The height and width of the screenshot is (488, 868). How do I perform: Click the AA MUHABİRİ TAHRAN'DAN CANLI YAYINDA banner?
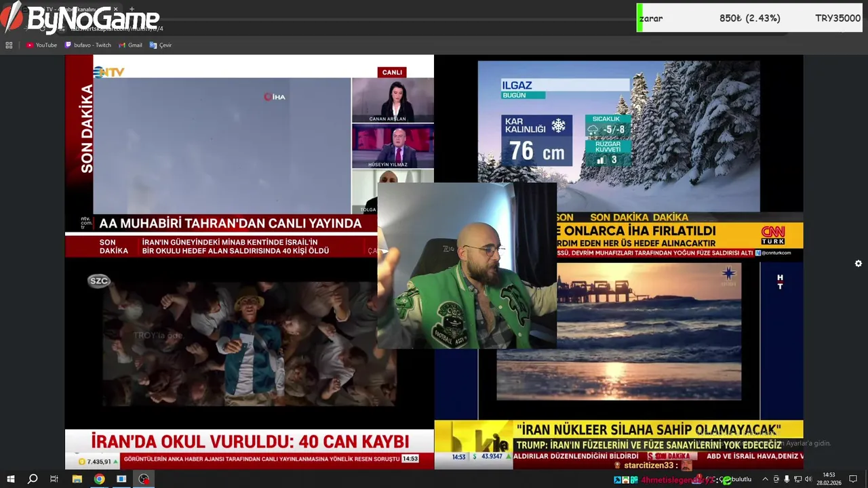(231, 224)
